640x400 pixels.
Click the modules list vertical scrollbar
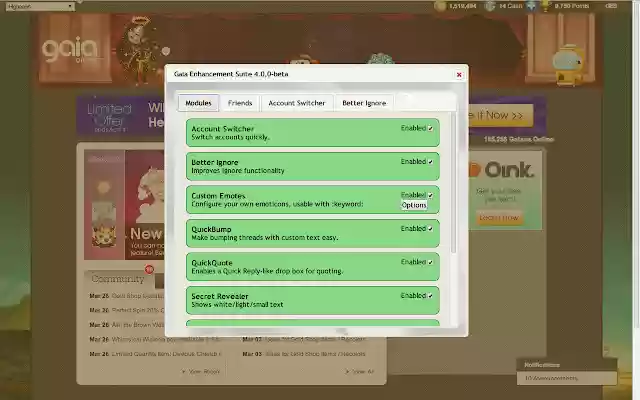point(453,184)
